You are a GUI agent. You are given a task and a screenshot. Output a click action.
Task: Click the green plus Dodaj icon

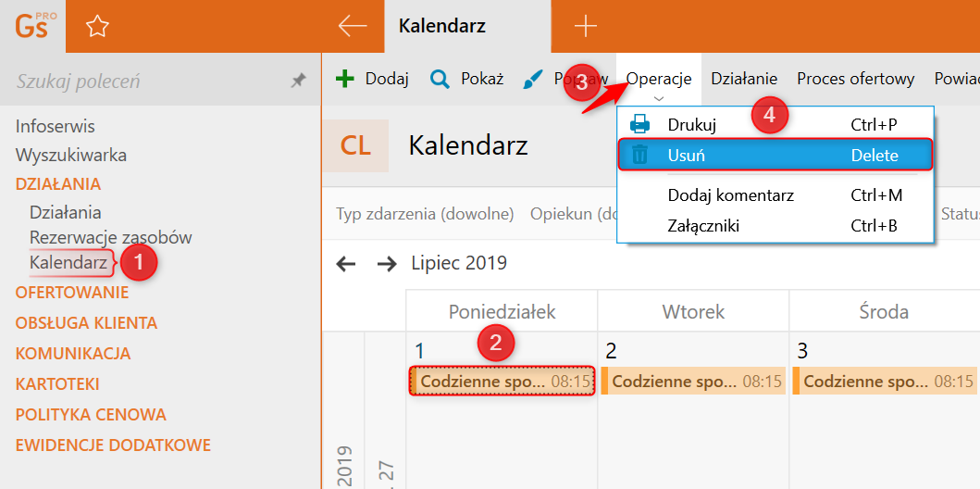[x=344, y=79]
